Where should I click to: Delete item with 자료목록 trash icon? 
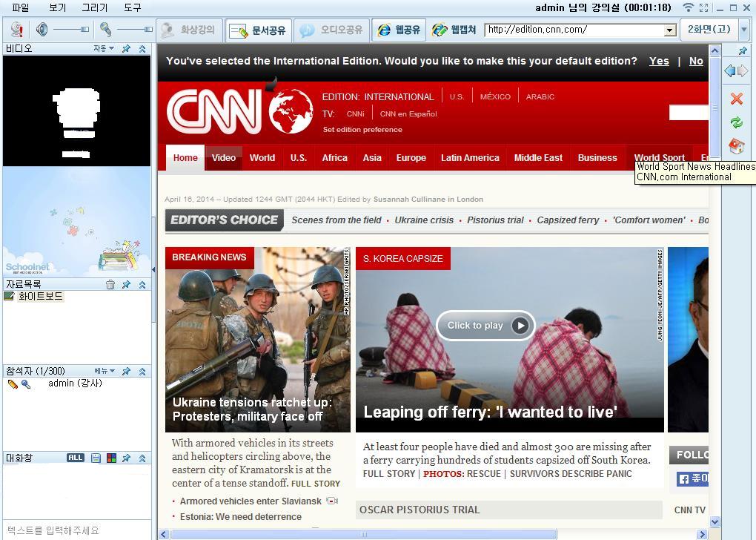pyautogui.click(x=110, y=285)
